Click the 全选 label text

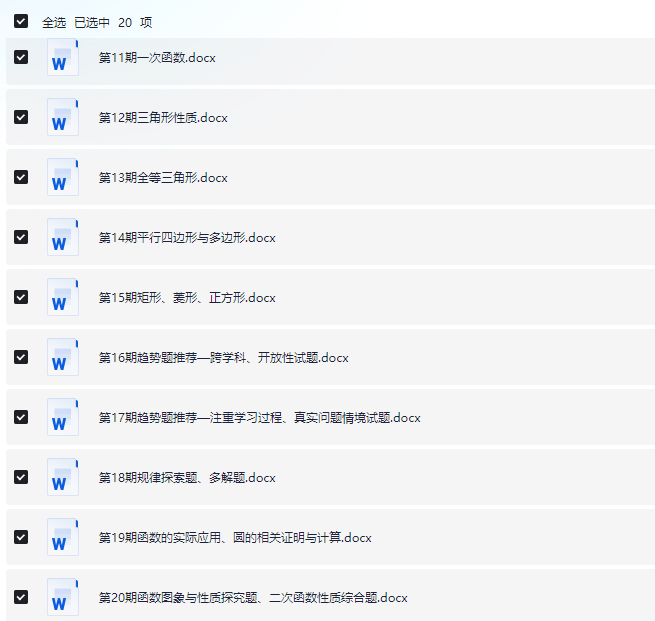(x=54, y=23)
